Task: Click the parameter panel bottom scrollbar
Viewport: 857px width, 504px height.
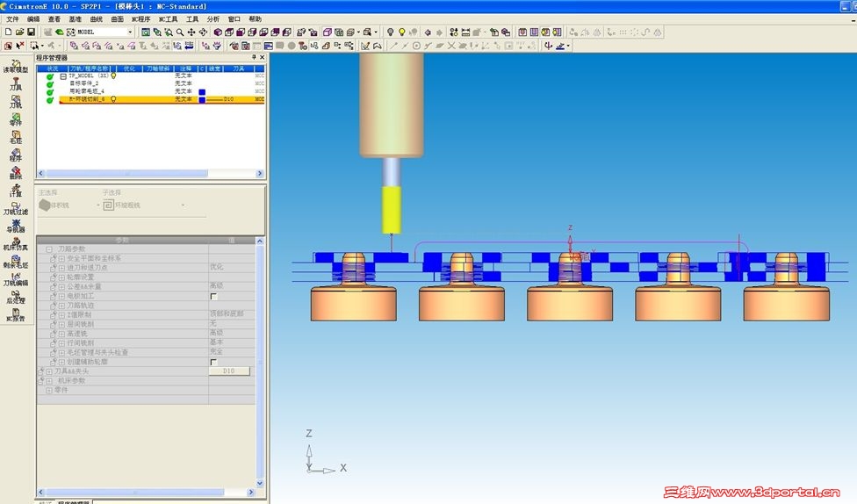Action: point(147,492)
